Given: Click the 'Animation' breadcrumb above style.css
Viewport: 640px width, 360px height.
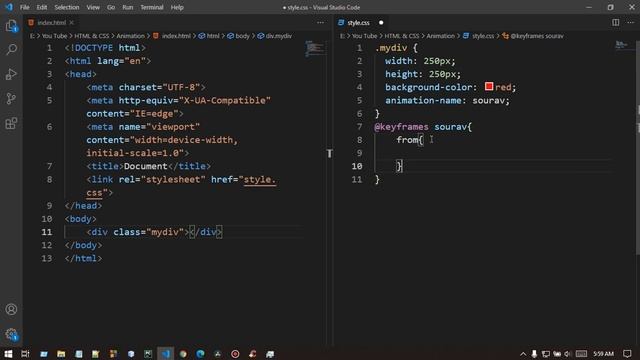Looking at the screenshot, I should click(440, 36).
